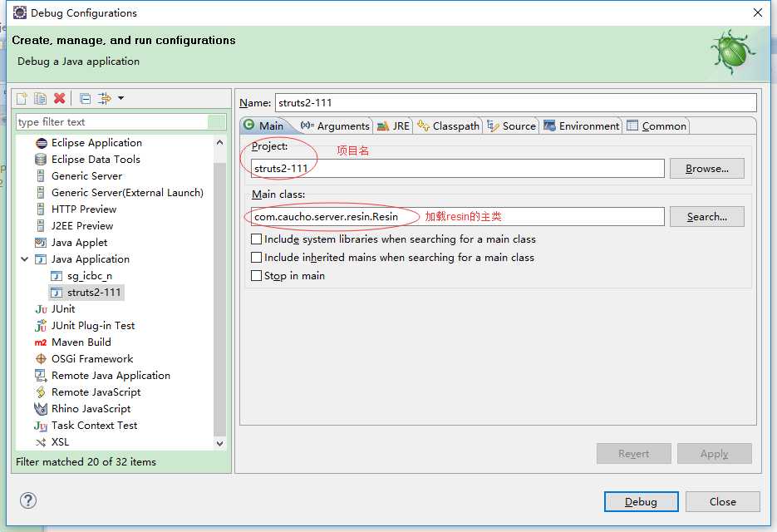Toggle the Stop in main checkbox
777x532 pixels.
[256, 276]
